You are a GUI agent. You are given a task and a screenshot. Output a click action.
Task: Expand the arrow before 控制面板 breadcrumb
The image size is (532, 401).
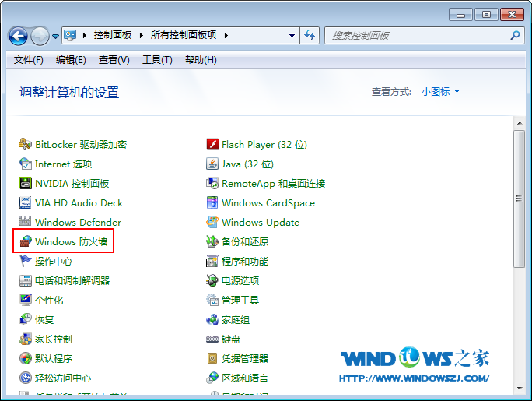[85, 35]
